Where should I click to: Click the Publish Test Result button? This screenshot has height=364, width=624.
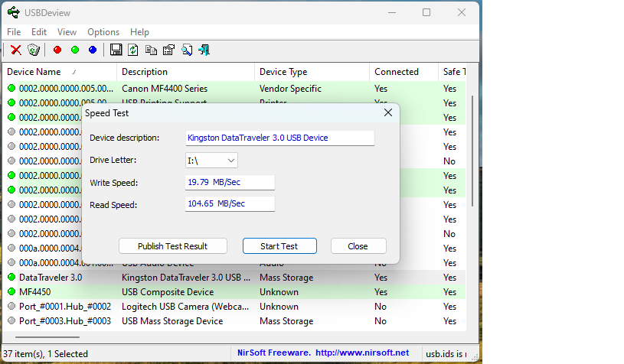173,246
